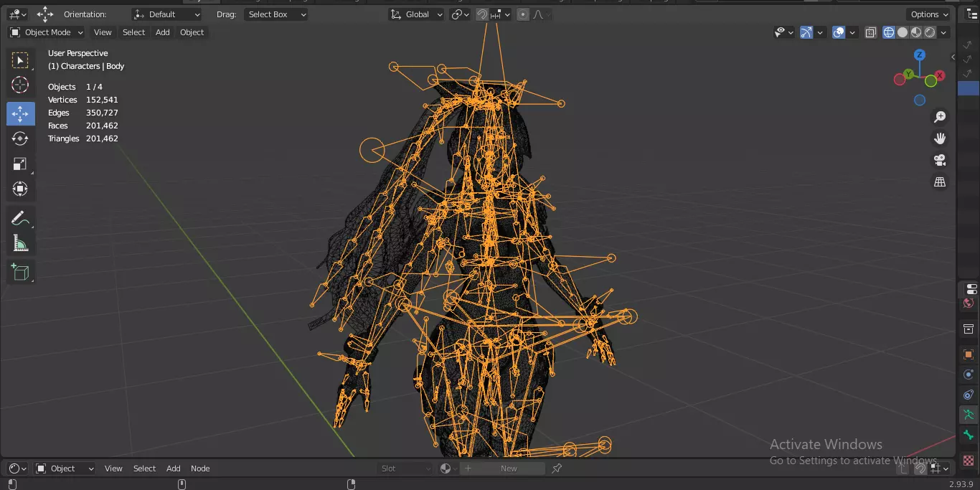Viewport: 980px width, 490px height.
Task: Toggle camera view gizmo button
Action: click(940, 160)
